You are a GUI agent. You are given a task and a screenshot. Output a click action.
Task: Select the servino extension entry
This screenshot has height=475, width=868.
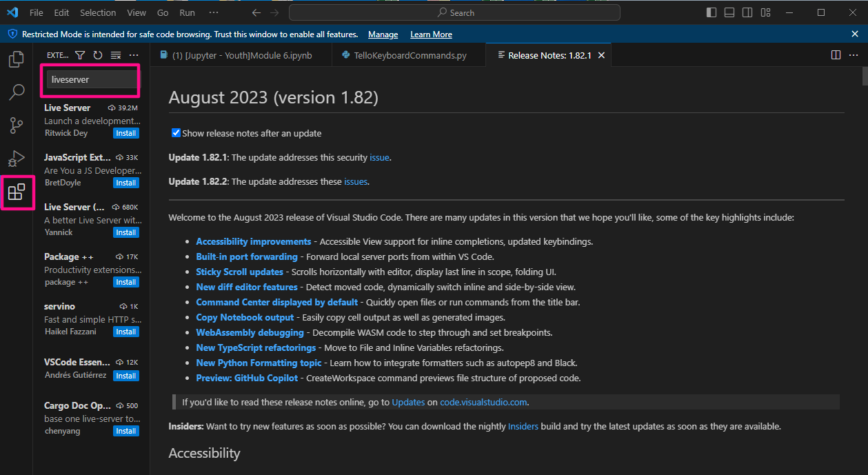point(91,319)
